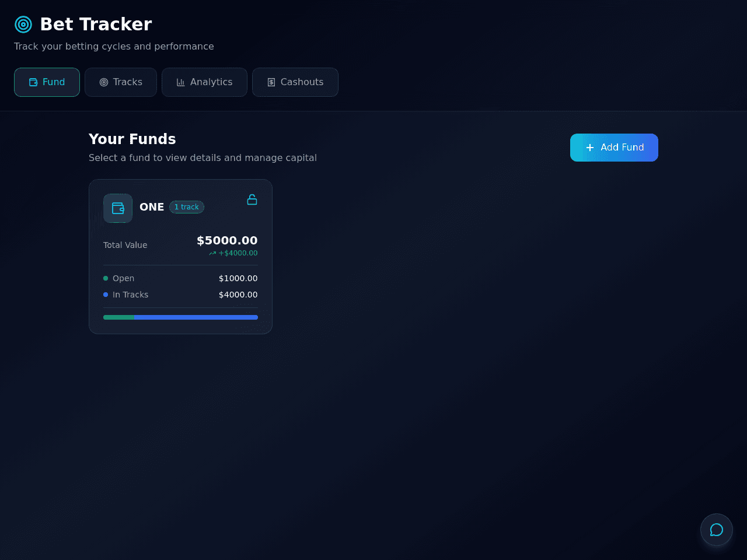The width and height of the screenshot is (747, 560).
Task: Click the wallet icon on fund ONE card
Action: click(118, 208)
